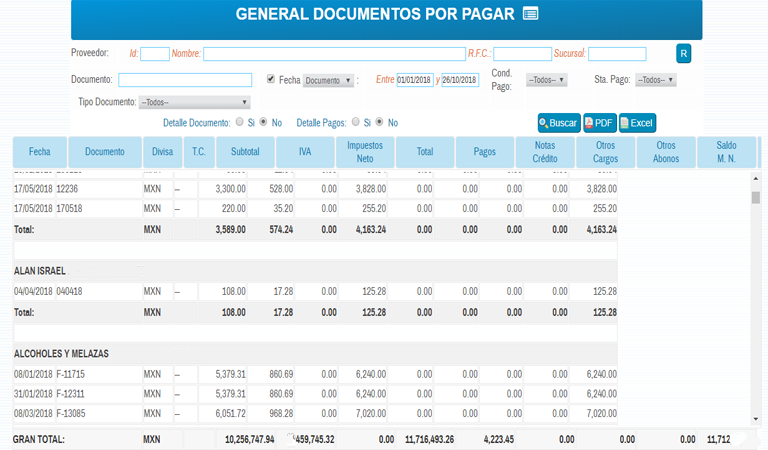Toggle the Fecha checkbox

(271, 79)
